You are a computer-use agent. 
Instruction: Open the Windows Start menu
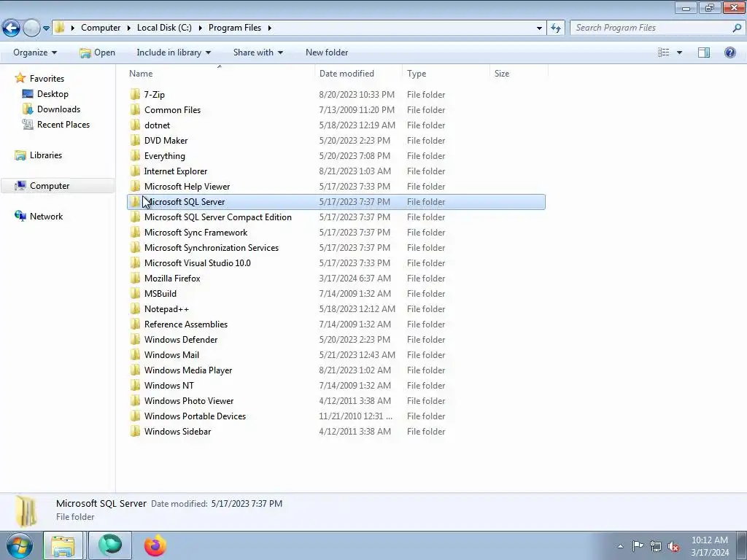point(20,545)
